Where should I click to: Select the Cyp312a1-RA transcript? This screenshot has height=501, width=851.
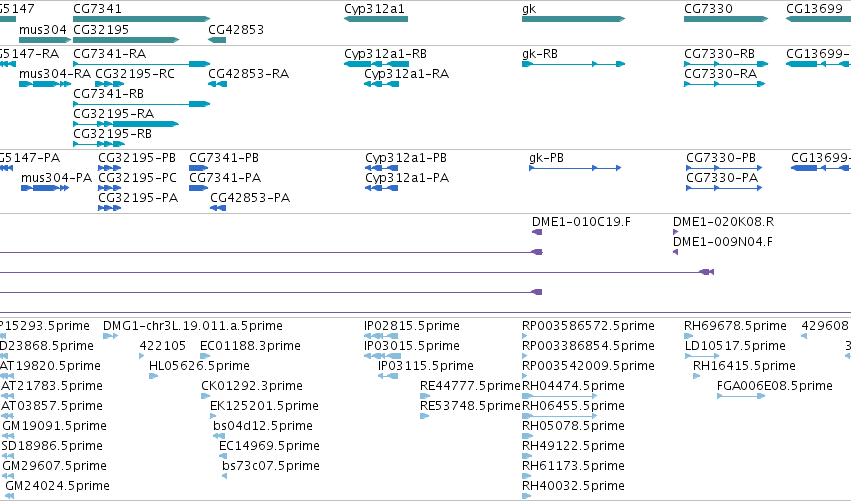click(x=382, y=84)
